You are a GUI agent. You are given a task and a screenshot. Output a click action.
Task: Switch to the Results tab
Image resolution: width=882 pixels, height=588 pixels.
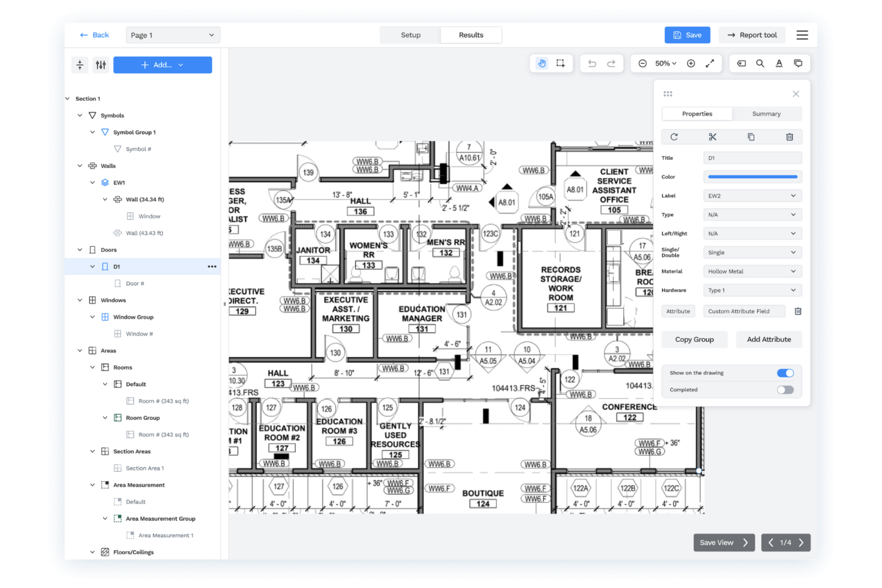click(x=471, y=35)
